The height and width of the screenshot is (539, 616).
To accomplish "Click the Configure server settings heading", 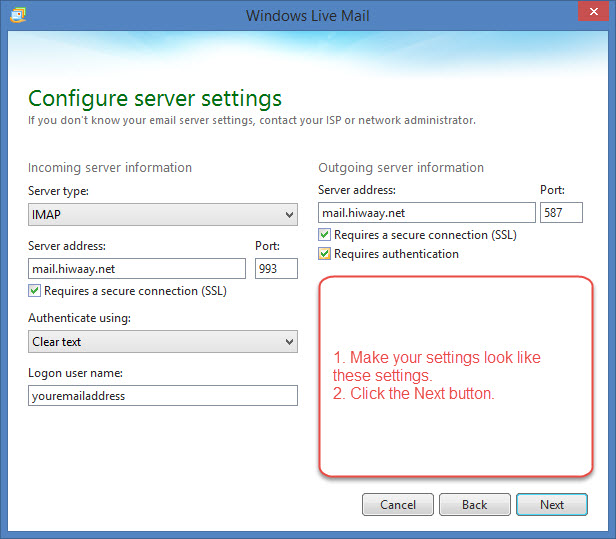I will click(155, 99).
